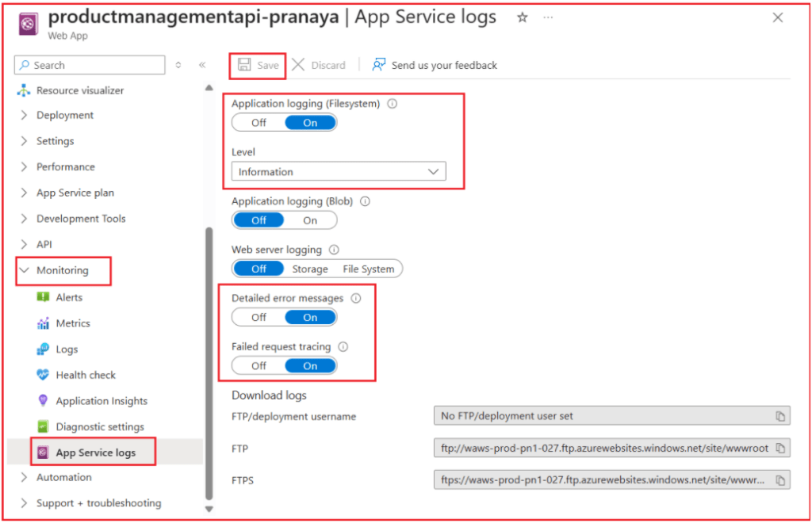Open Logs item under Monitoring

click(67, 349)
